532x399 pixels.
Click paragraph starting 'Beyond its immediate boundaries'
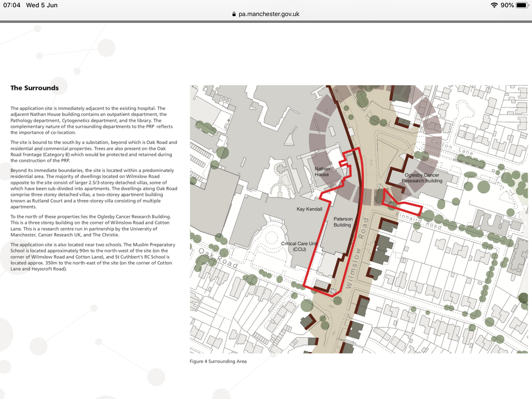94,189
